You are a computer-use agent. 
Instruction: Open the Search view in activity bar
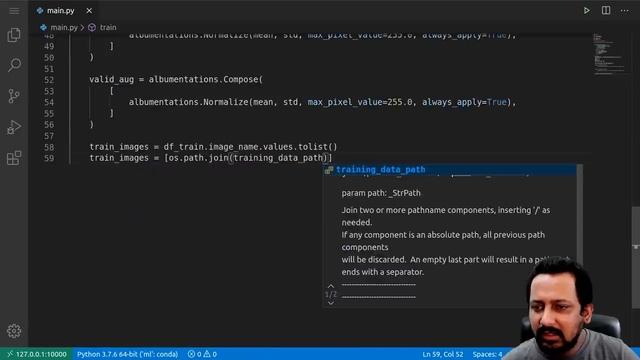click(x=14, y=65)
